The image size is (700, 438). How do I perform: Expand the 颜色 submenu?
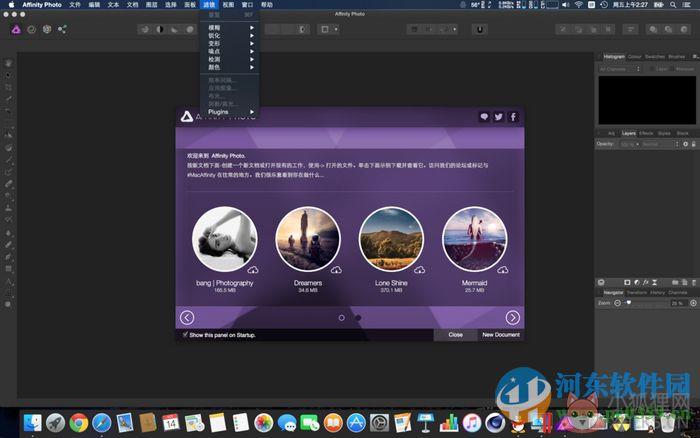click(x=230, y=67)
